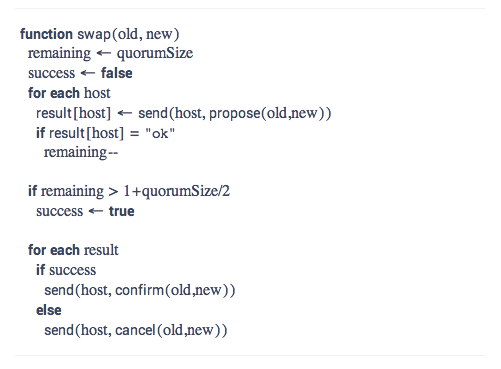Click the 'remaining--' decrement statement

click(x=81, y=153)
